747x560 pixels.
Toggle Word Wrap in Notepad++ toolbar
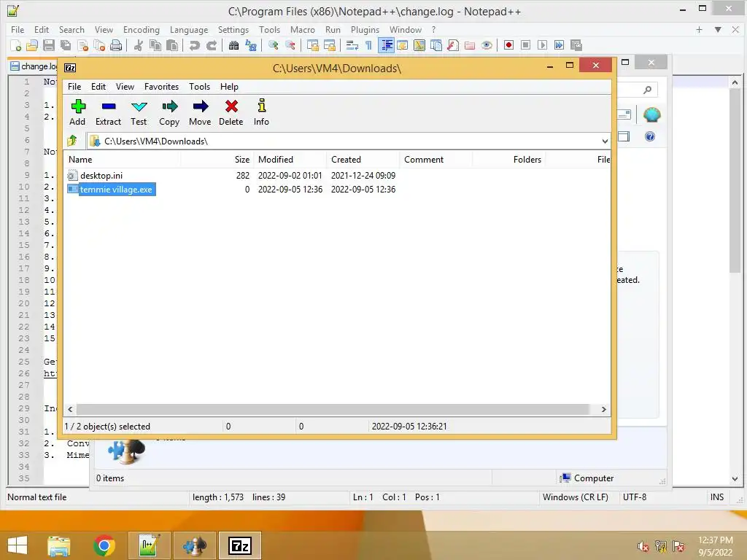[x=352, y=45]
